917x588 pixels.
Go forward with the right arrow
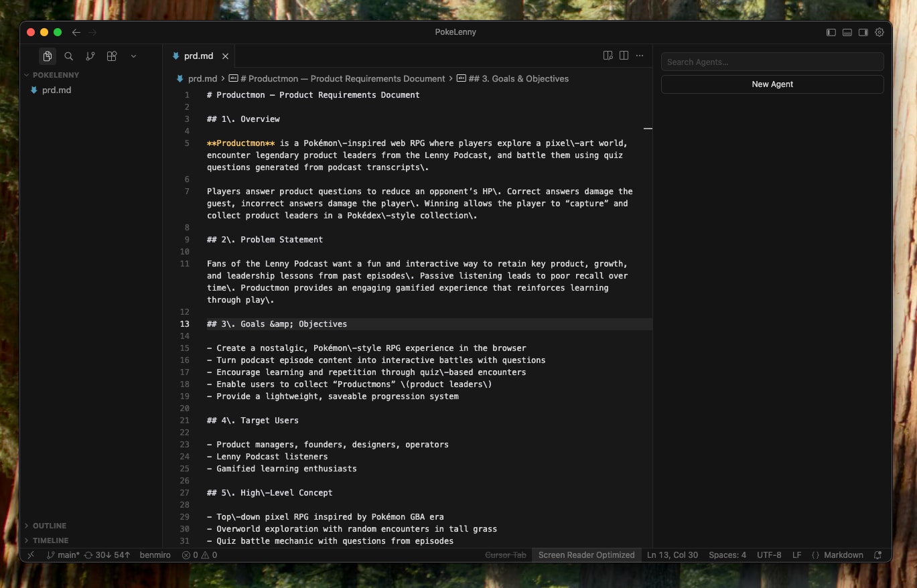point(92,32)
